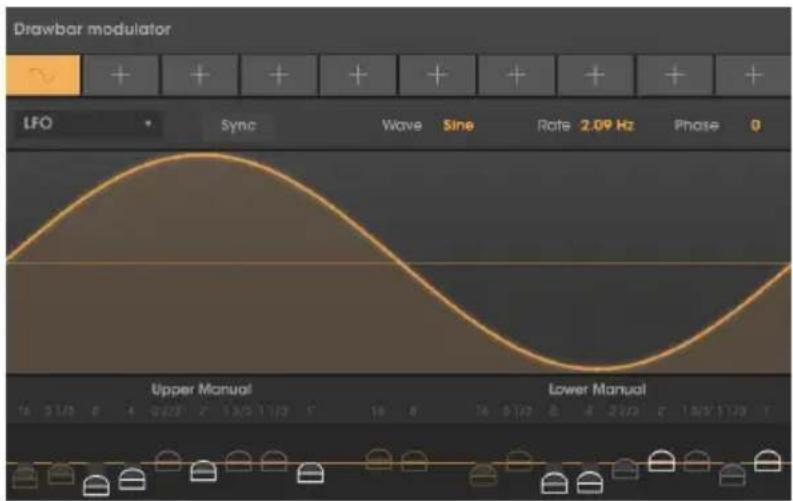Click the Phase value 0
Screen dimensions: 793x501
coord(756,125)
